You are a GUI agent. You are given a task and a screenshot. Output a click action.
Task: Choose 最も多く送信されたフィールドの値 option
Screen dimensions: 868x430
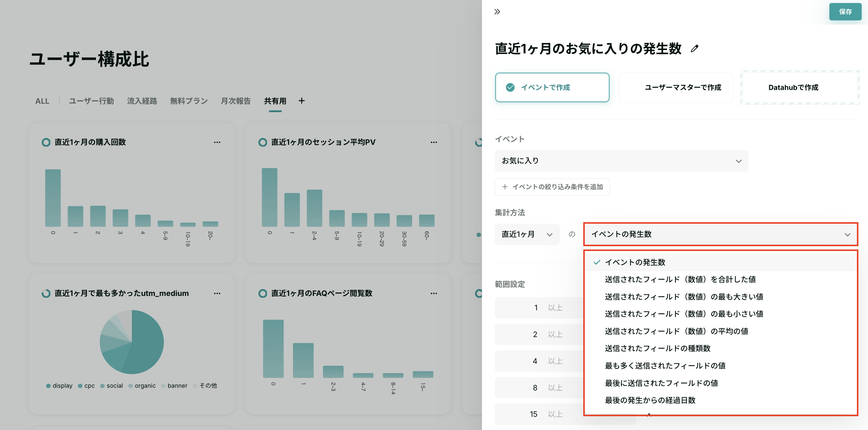coord(721,366)
